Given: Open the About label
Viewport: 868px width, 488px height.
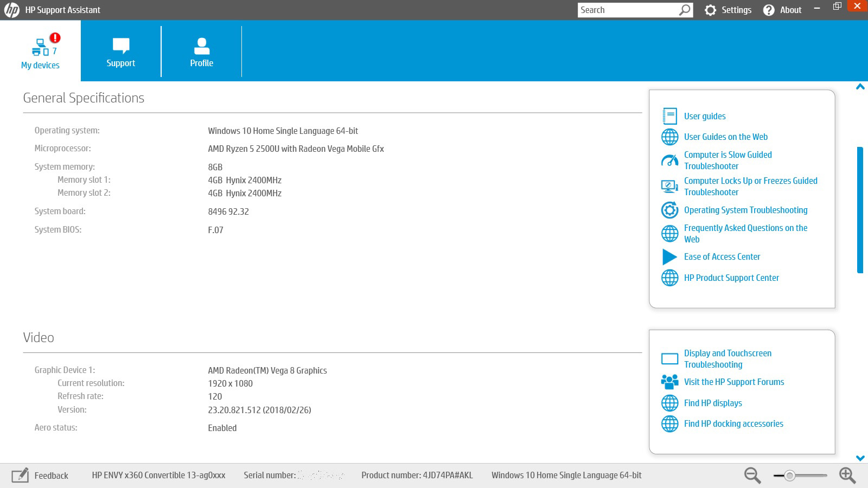Looking at the screenshot, I should point(790,10).
